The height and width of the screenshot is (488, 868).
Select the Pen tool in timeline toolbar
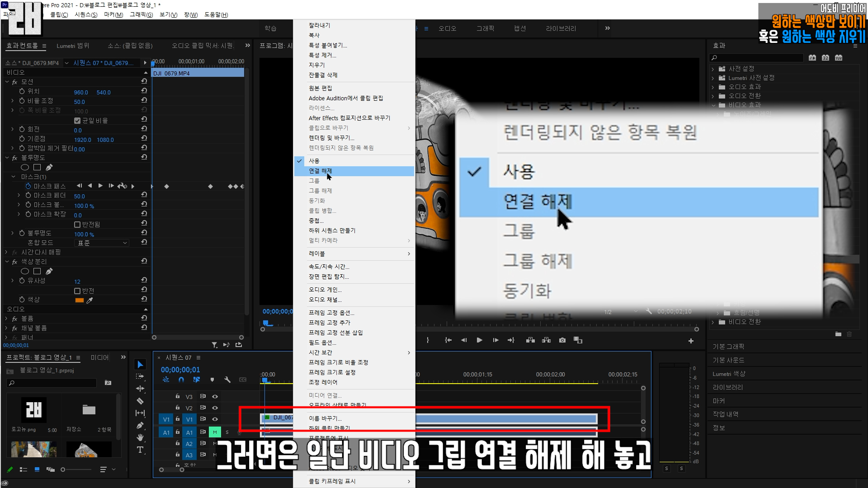[x=140, y=425]
